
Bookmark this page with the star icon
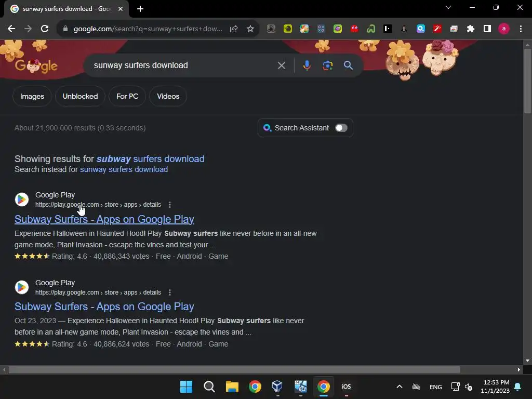point(250,29)
